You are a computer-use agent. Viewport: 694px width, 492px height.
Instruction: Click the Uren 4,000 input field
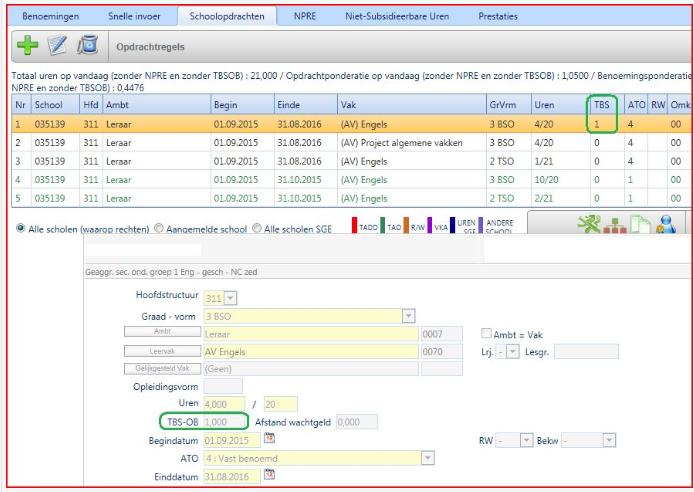[224, 404]
